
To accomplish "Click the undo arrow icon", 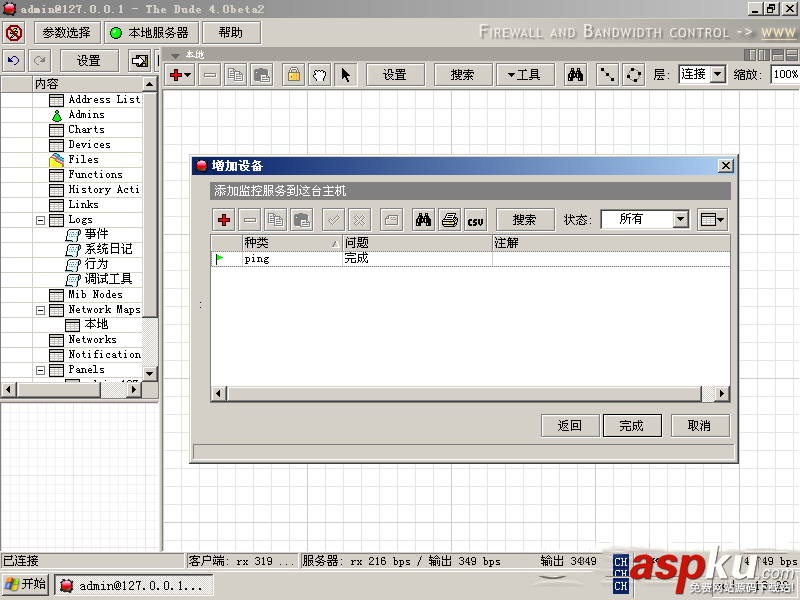I will coord(14,61).
